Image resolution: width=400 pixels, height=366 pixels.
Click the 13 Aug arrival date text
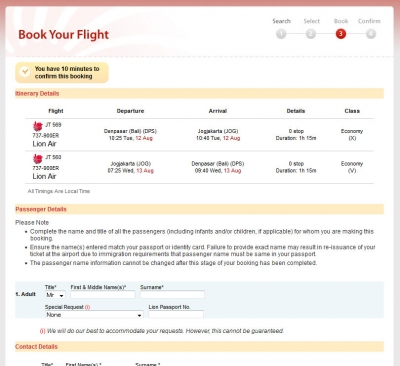point(232,171)
